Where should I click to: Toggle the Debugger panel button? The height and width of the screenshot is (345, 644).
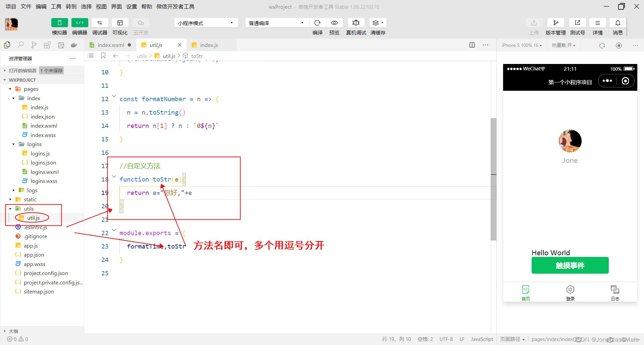(x=100, y=23)
